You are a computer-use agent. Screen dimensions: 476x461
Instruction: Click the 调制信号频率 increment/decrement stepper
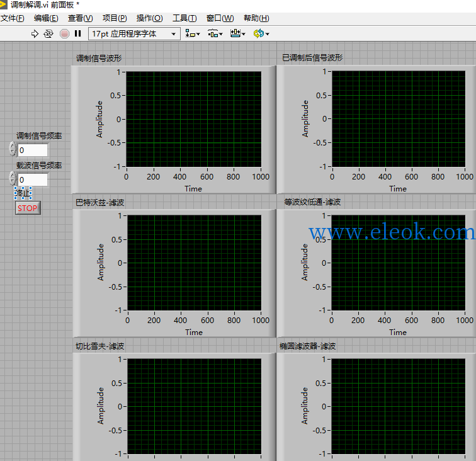point(13,149)
